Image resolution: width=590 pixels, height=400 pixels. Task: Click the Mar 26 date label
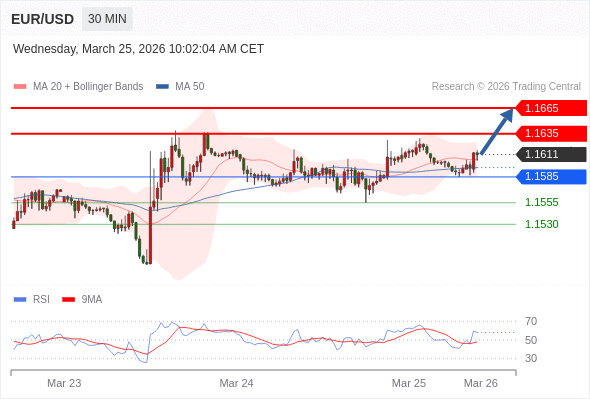[481, 383]
